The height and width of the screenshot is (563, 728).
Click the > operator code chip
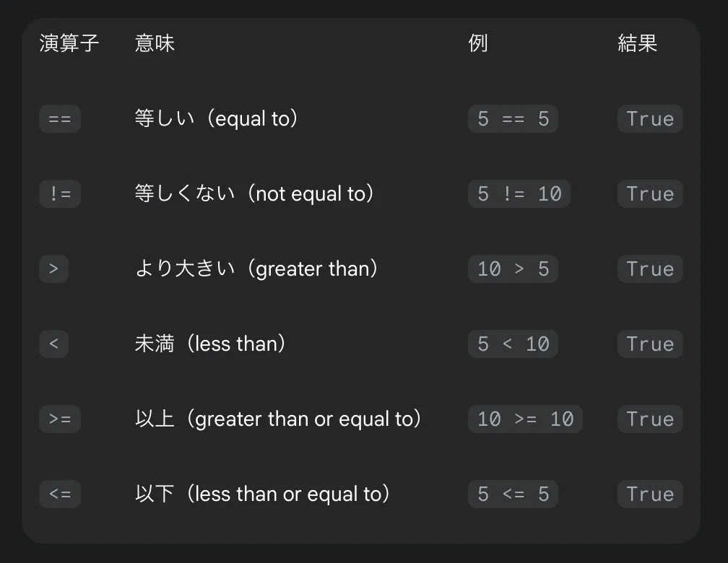(x=54, y=269)
